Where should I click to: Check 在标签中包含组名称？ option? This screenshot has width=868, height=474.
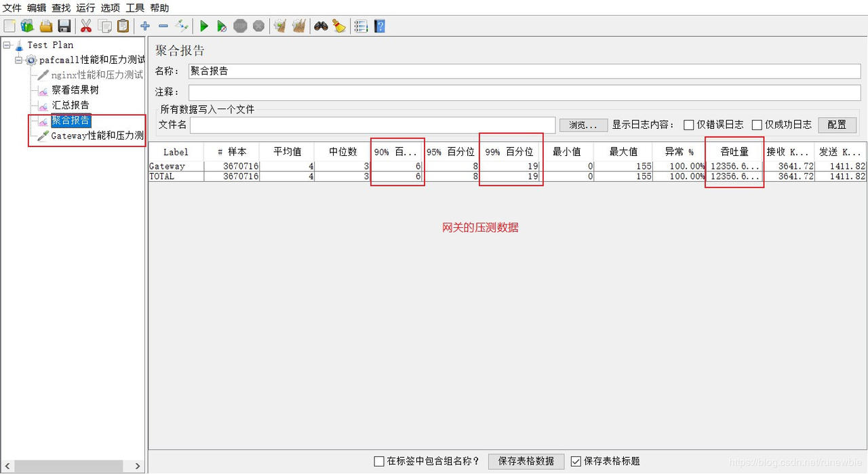pos(379,461)
